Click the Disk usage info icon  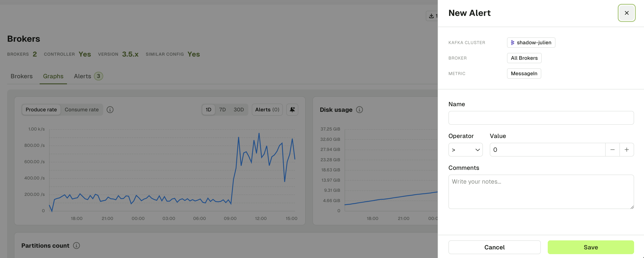coord(359,109)
